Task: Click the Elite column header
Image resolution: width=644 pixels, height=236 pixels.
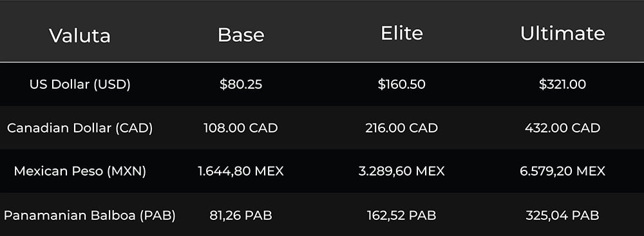Action: (x=402, y=33)
